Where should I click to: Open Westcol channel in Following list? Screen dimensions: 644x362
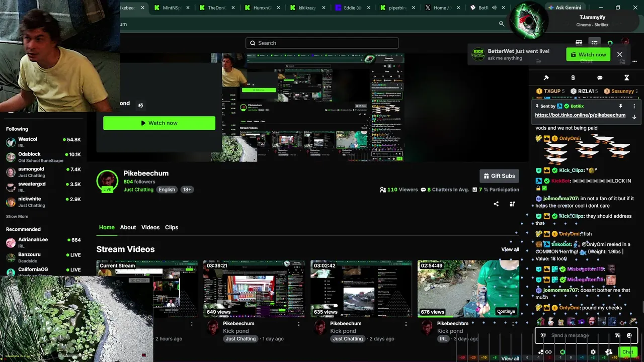pyautogui.click(x=43, y=142)
